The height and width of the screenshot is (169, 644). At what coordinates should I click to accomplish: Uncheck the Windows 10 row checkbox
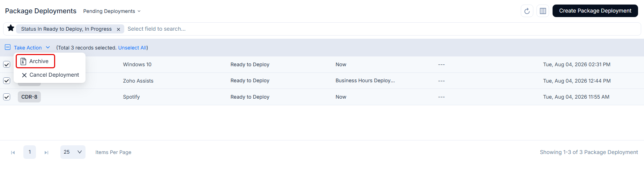click(x=7, y=64)
